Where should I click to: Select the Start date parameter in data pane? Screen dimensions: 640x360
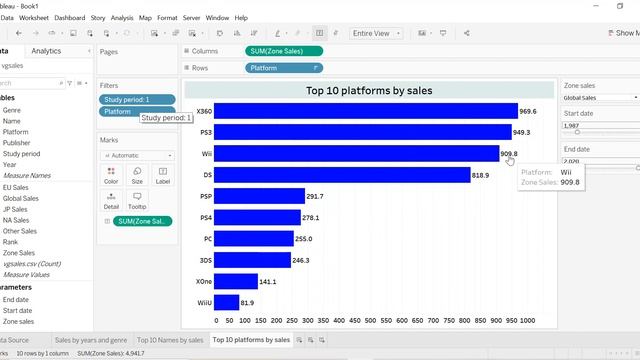point(17,311)
